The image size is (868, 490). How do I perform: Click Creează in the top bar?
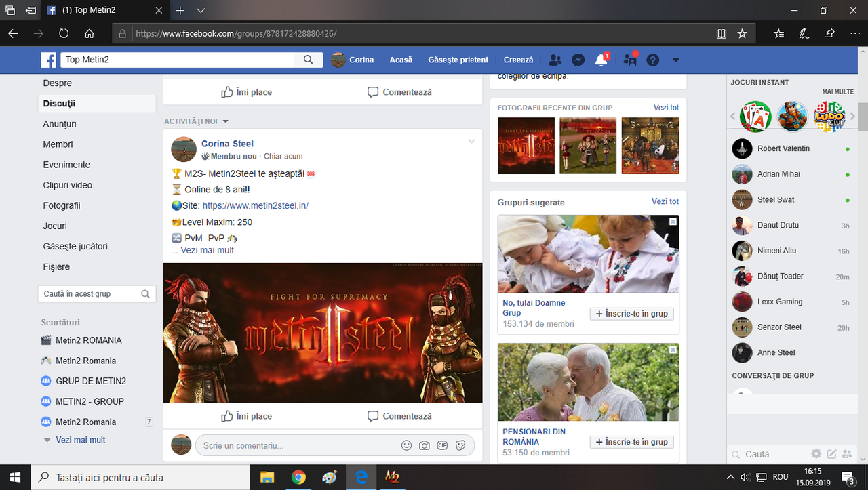[519, 60]
